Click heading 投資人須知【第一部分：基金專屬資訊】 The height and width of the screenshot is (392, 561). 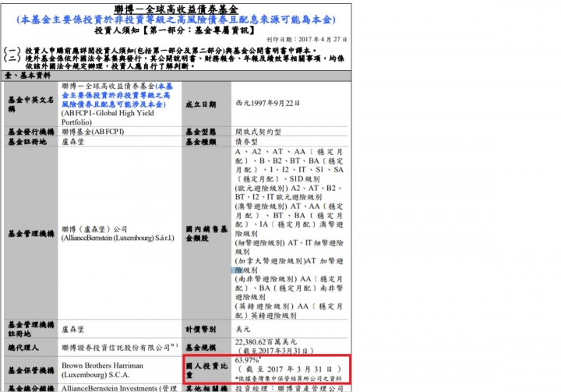(x=175, y=30)
